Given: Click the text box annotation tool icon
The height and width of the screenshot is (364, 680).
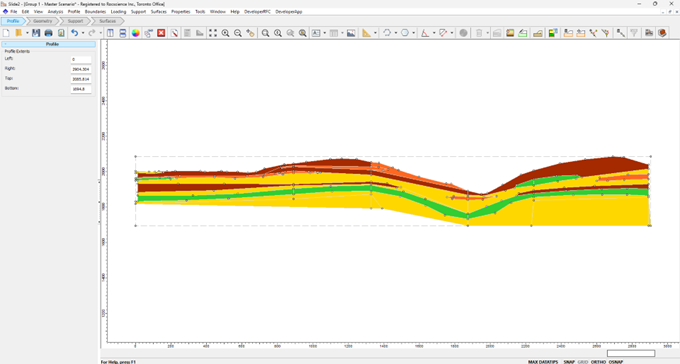Looking at the screenshot, I should (316, 33).
